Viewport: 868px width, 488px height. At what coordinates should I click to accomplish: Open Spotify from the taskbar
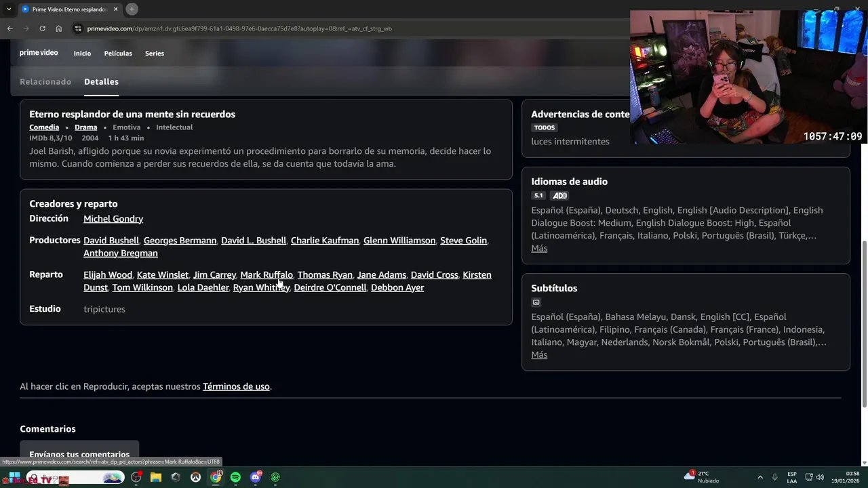[235, 477]
